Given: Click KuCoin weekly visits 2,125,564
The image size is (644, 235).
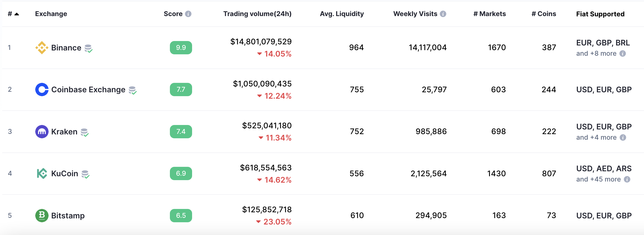Looking at the screenshot, I should pos(429,173).
